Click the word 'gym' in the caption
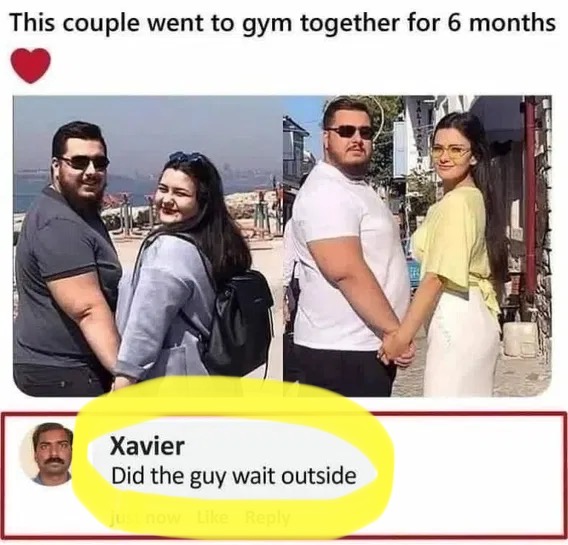 (261, 24)
